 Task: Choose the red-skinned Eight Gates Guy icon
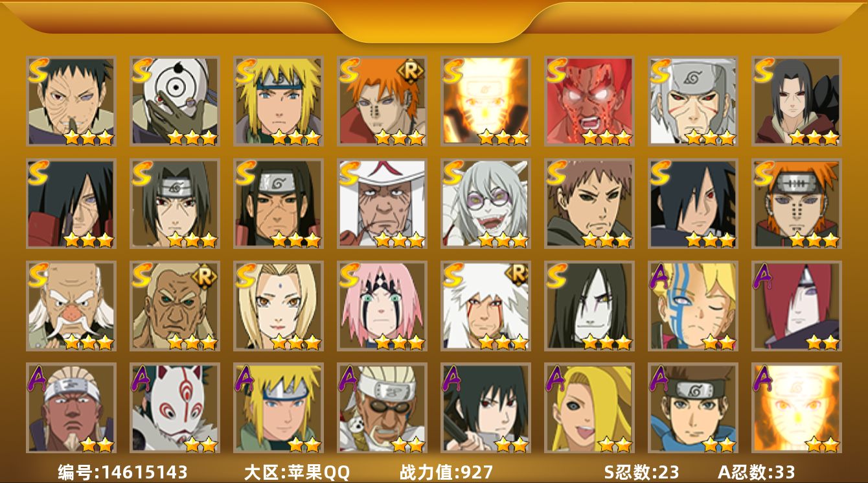click(x=589, y=100)
